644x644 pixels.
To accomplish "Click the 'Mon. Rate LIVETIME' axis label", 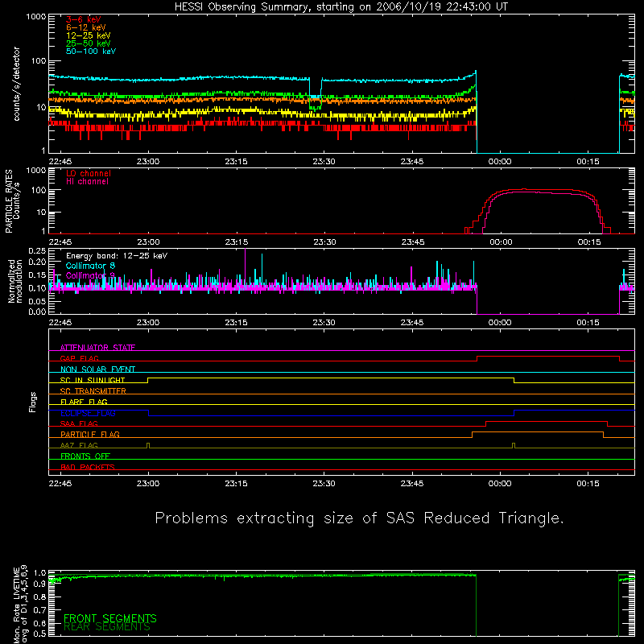I will 16,605.
